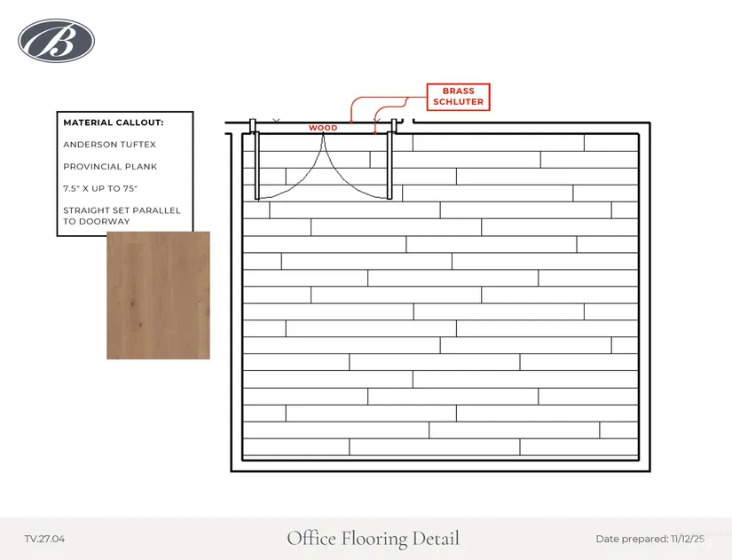Click the MATERIAL CALLOUT heading
Screen dimensions: 732x560
(114, 122)
